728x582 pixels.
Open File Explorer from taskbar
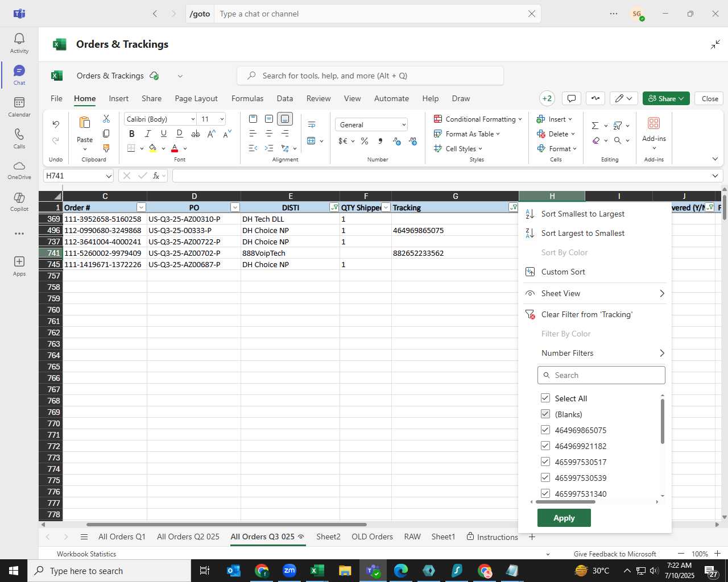click(x=345, y=571)
